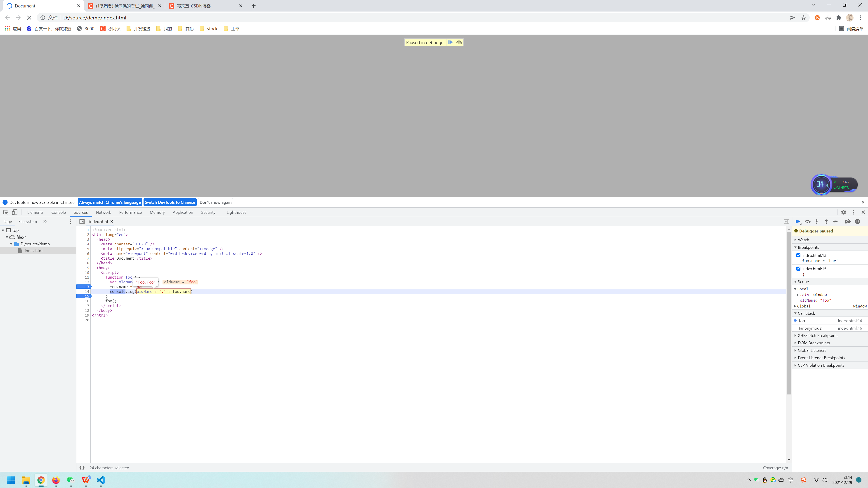The image size is (868, 488).
Task: Switch to the Console tab
Action: click(58, 212)
